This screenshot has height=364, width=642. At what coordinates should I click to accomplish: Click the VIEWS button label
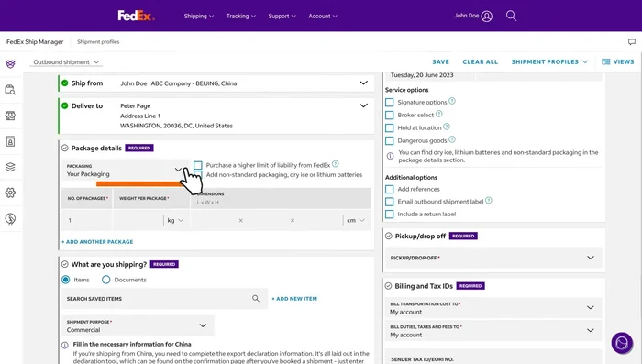pyautogui.click(x=624, y=61)
